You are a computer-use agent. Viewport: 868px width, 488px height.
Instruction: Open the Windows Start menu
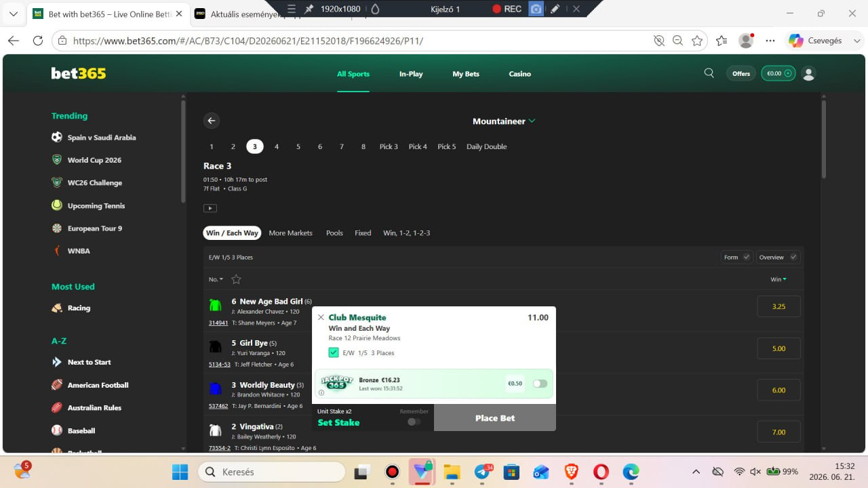click(x=180, y=472)
